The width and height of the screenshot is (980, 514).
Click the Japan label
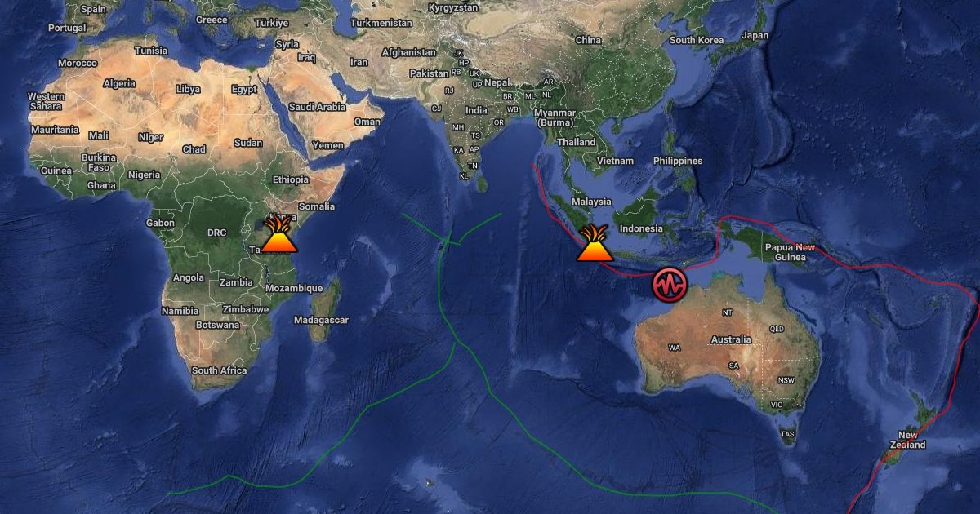pyautogui.click(x=755, y=35)
